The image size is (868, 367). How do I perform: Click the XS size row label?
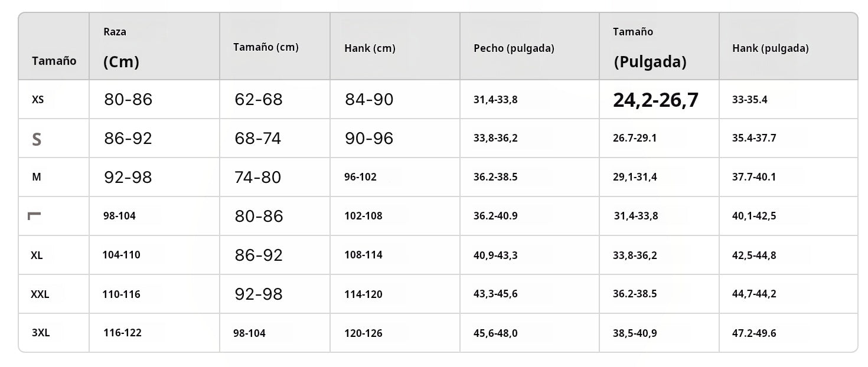click(38, 100)
